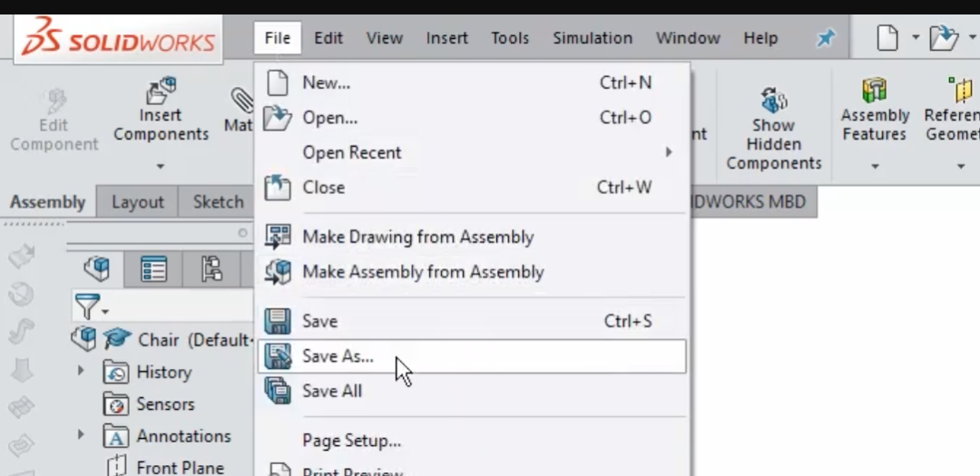Expand the Annotations tree node

(x=81, y=434)
